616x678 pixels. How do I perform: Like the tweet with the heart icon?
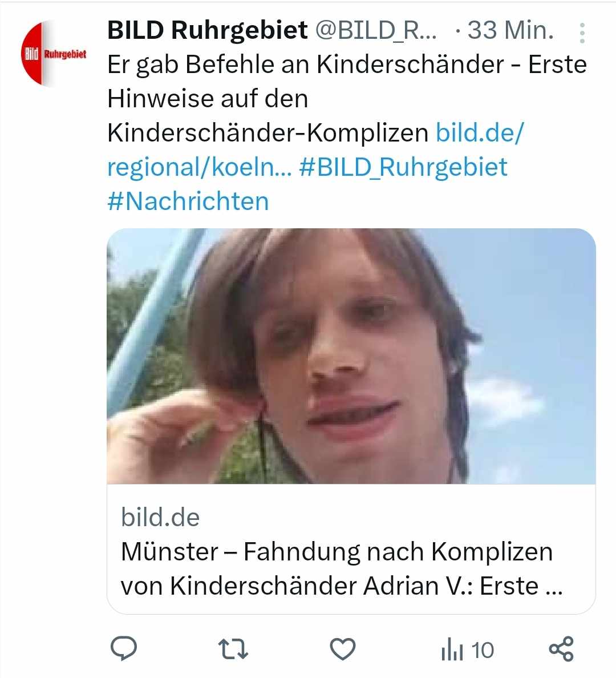(x=343, y=649)
